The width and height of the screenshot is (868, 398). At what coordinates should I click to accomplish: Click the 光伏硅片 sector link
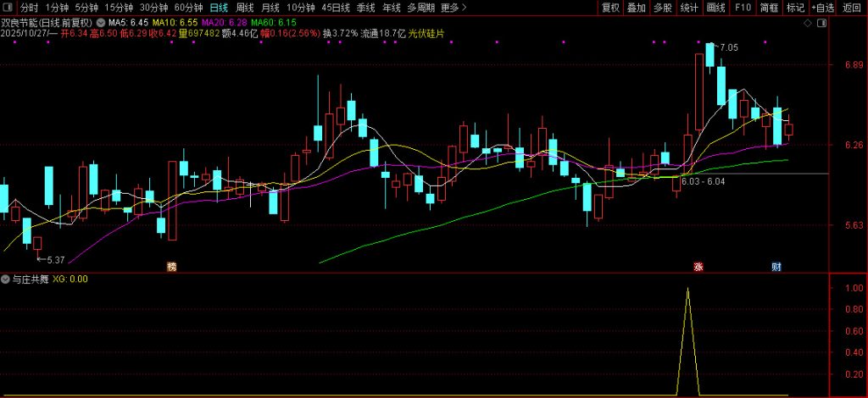426,34
